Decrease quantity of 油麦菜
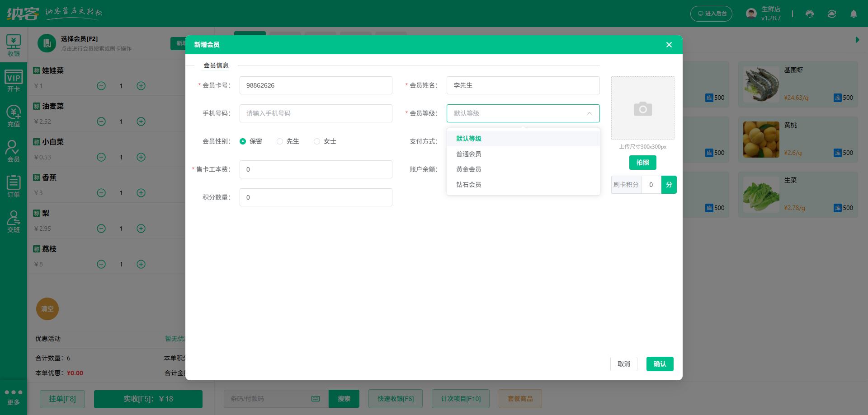Image resolution: width=868 pixels, height=415 pixels. tap(101, 121)
